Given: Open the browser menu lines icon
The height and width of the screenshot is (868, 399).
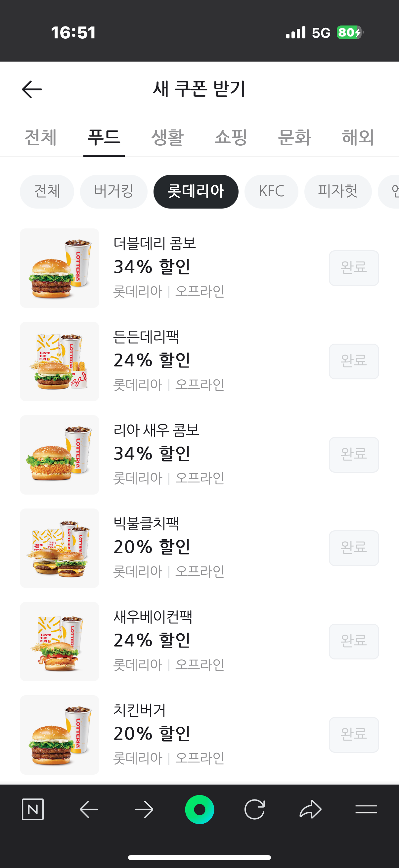Looking at the screenshot, I should click(366, 809).
